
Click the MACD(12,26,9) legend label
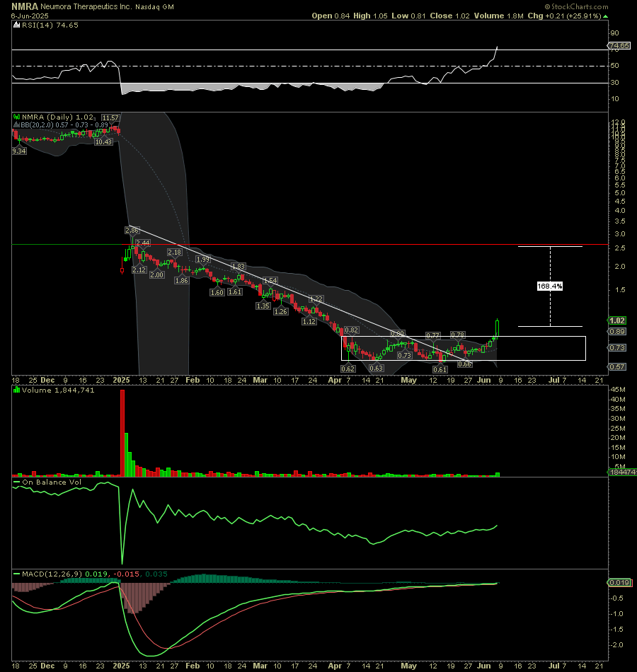[x=52, y=574]
